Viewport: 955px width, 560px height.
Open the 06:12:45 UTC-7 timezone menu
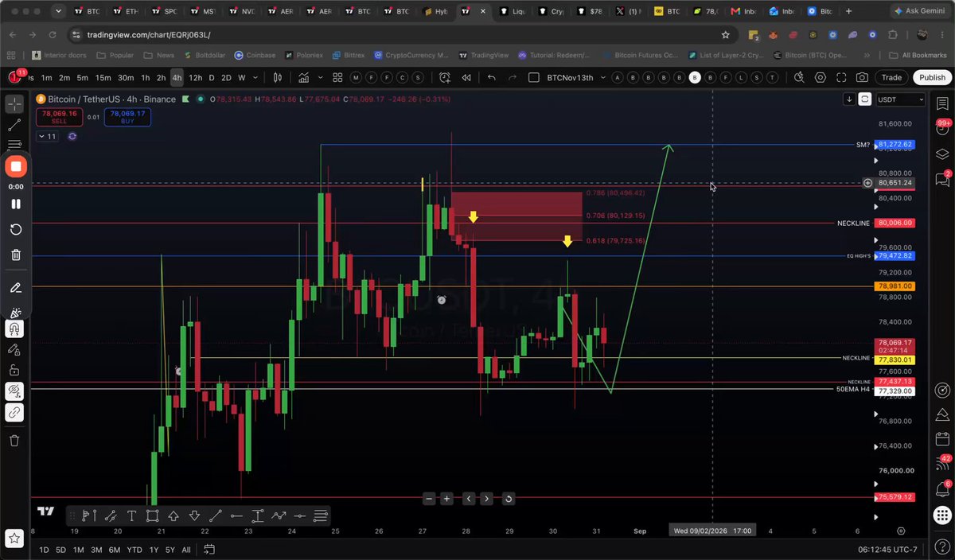[887, 550]
